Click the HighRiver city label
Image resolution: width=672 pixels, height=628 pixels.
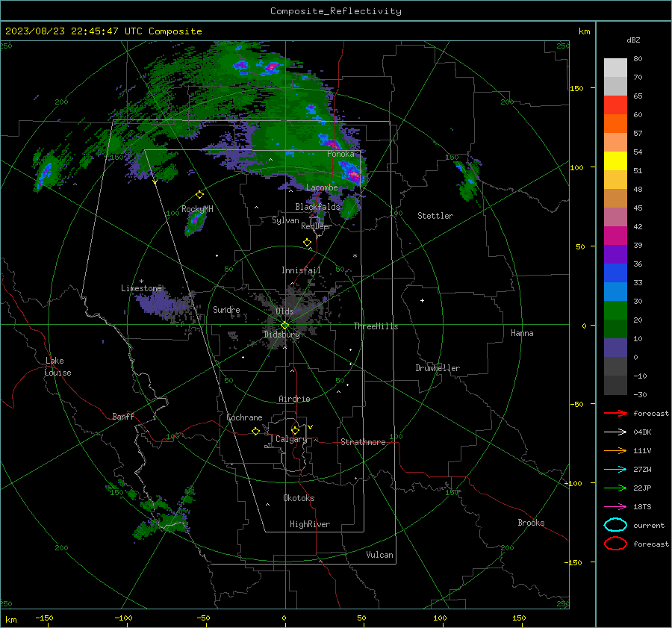(x=310, y=524)
